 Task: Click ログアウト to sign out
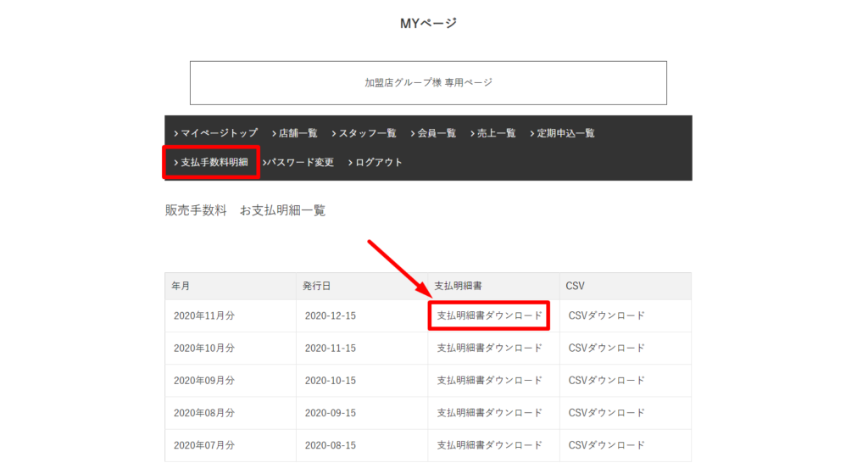(376, 162)
